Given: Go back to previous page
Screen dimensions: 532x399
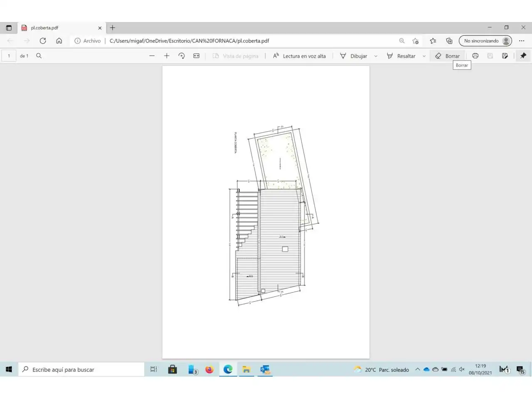Looking at the screenshot, I should [x=10, y=41].
